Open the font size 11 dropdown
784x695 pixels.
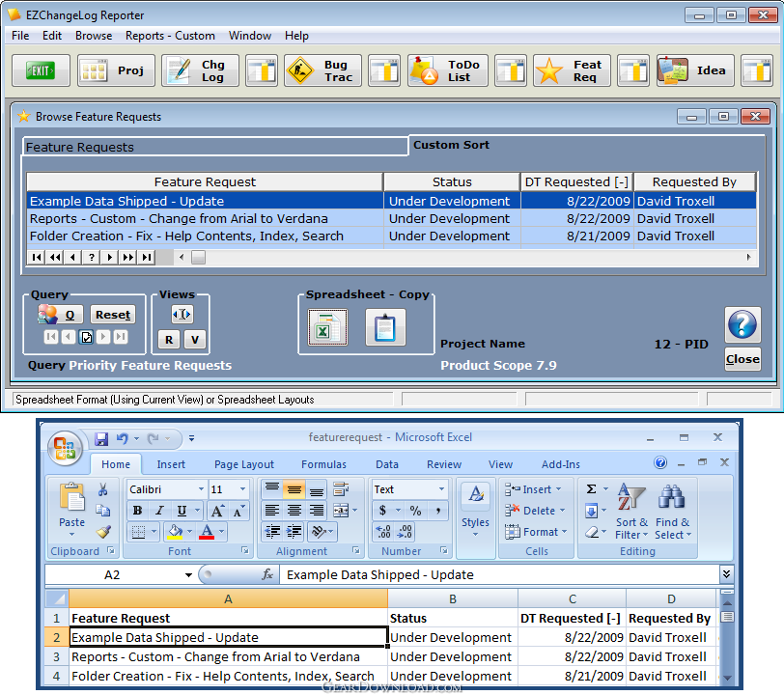click(242, 489)
